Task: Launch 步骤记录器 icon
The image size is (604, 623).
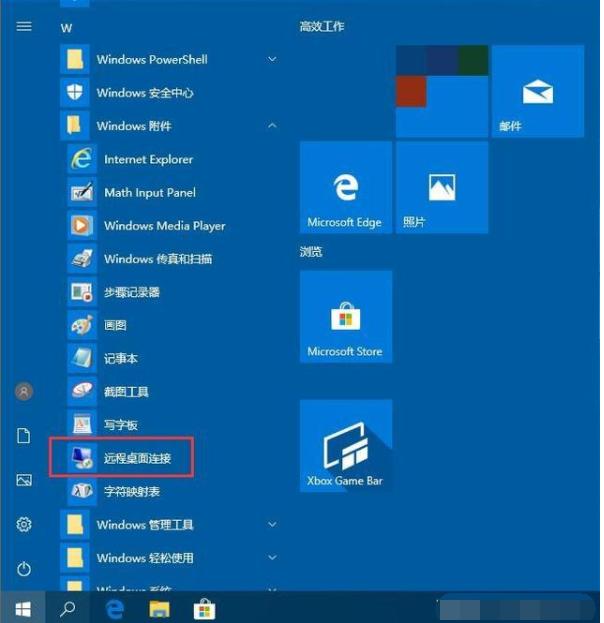Action: coord(82,292)
